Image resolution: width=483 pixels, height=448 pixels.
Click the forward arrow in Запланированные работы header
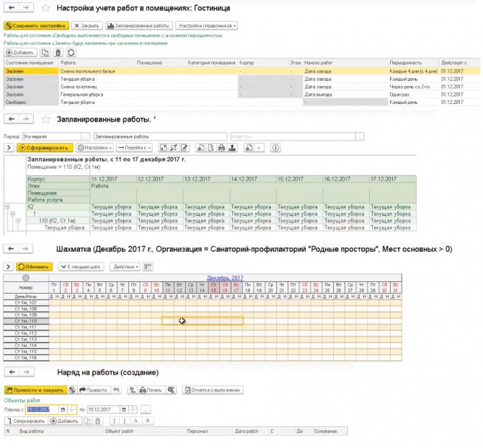[x=26, y=119]
